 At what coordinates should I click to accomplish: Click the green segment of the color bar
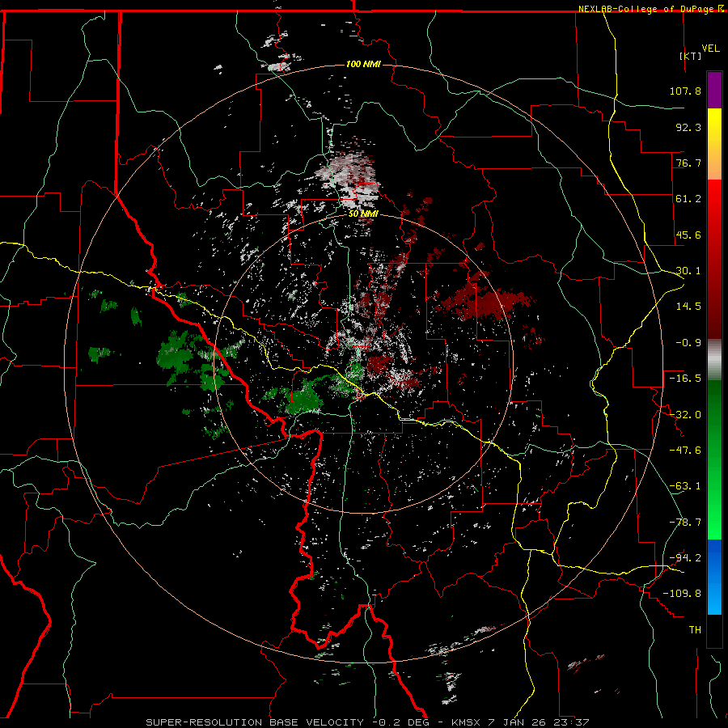point(714,459)
